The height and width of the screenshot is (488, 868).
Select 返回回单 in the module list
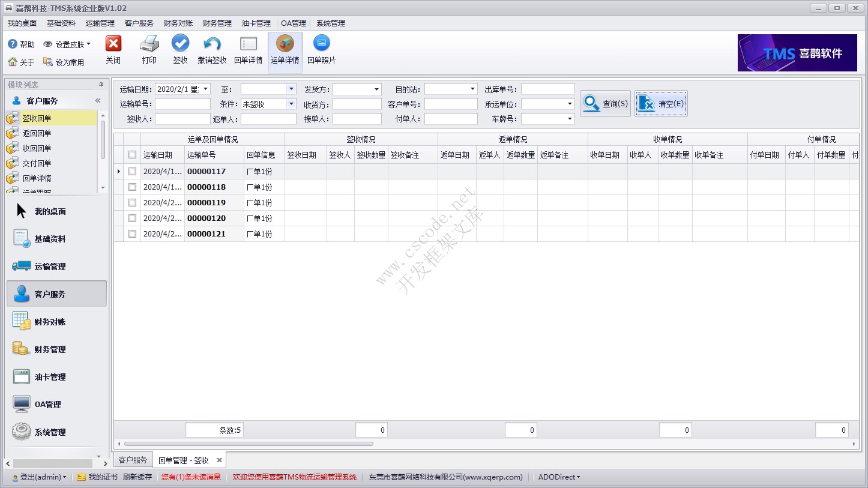pos(52,133)
